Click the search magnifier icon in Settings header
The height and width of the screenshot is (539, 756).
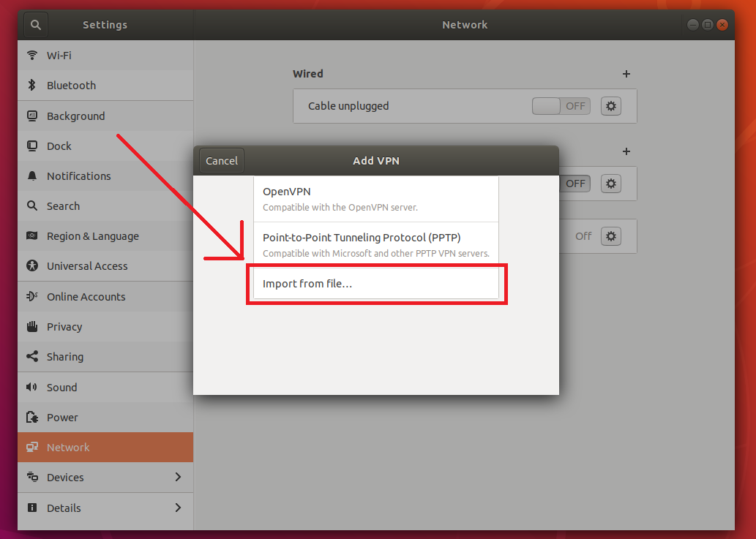point(35,25)
